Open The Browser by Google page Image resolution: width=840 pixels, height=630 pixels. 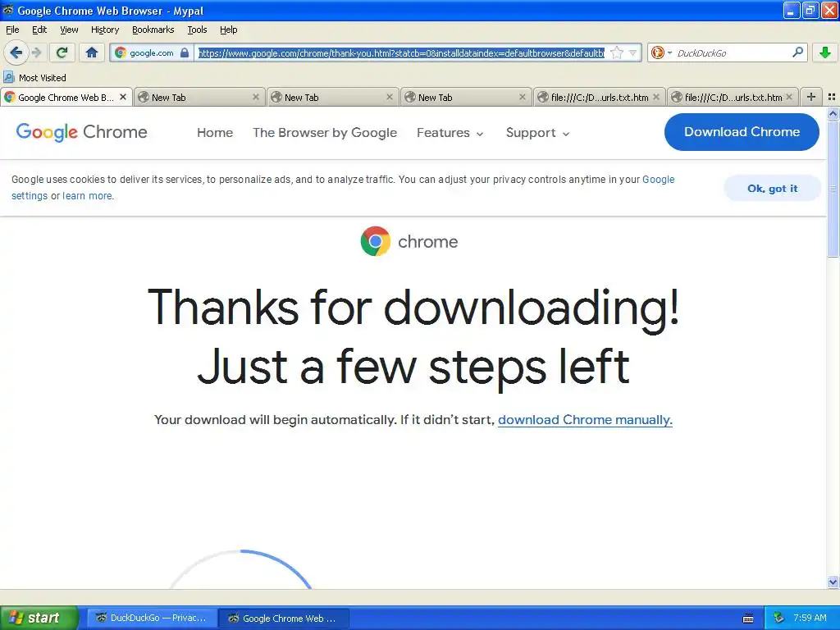tap(325, 132)
